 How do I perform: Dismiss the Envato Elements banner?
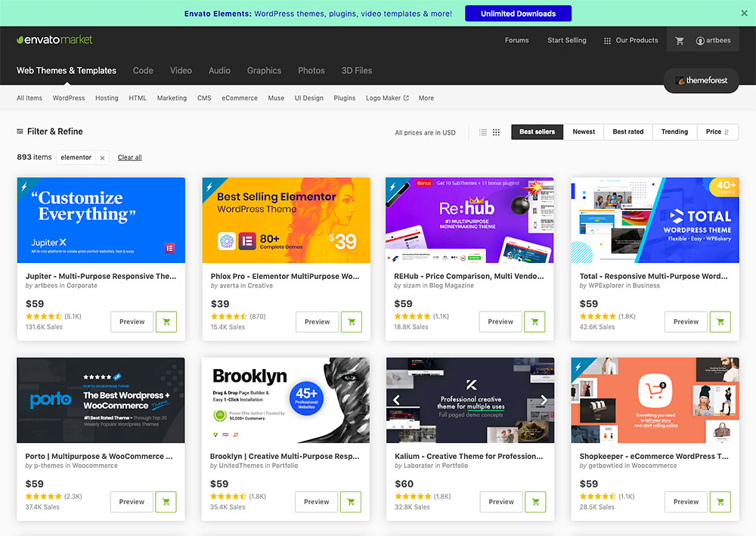[x=744, y=14]
